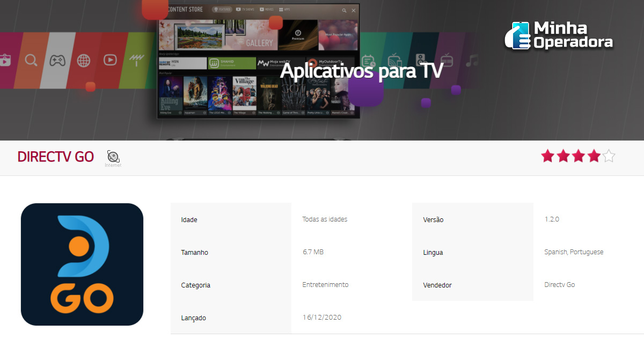
Task: Open the Apps tab in Content Store
Action: (284, 10)
